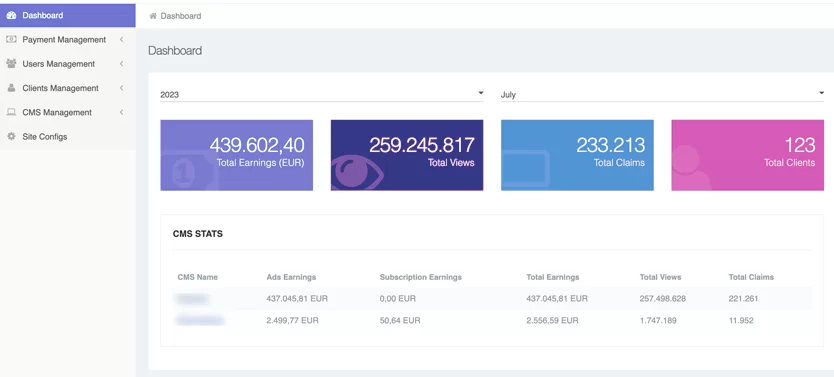Click the Site Configs gear icon
The height and width of the screenshot is (377, 834).
(x=11, y=137)
